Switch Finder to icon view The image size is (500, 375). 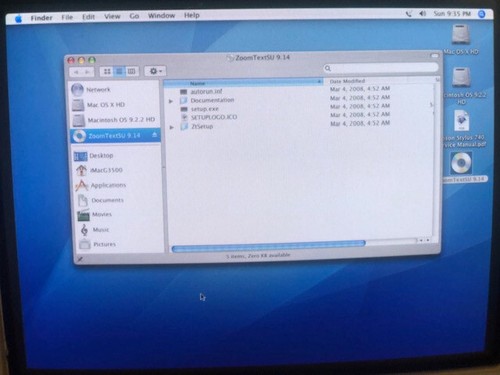107,71
